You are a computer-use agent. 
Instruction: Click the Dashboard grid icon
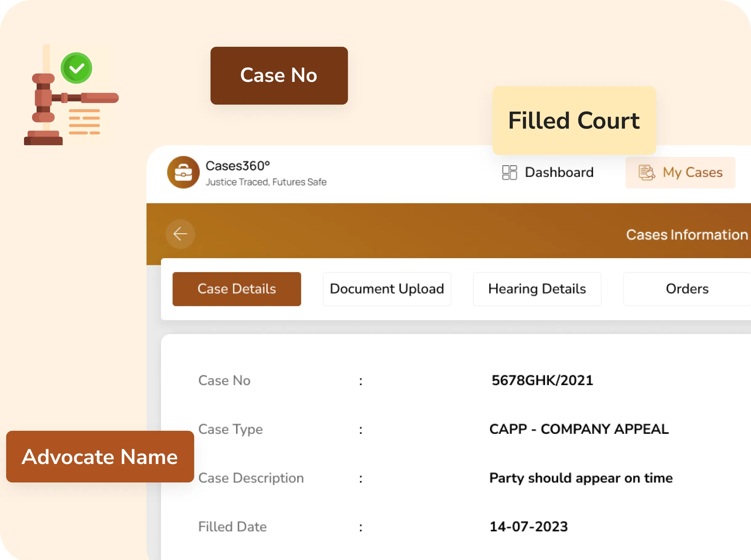coord(509,173)
